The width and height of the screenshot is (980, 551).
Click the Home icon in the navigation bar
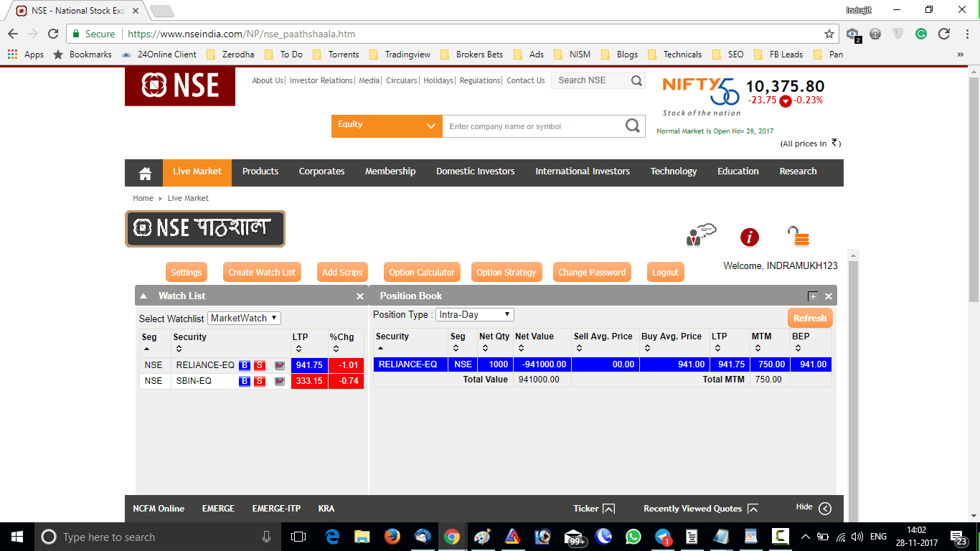click(145, 172)
